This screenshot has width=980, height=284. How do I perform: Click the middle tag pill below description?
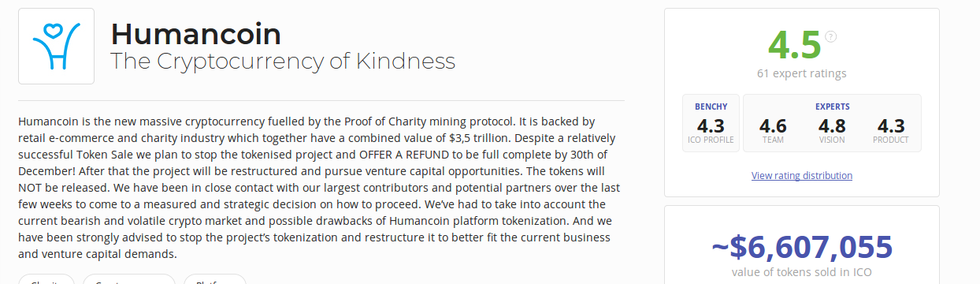[x=129, y=279]
